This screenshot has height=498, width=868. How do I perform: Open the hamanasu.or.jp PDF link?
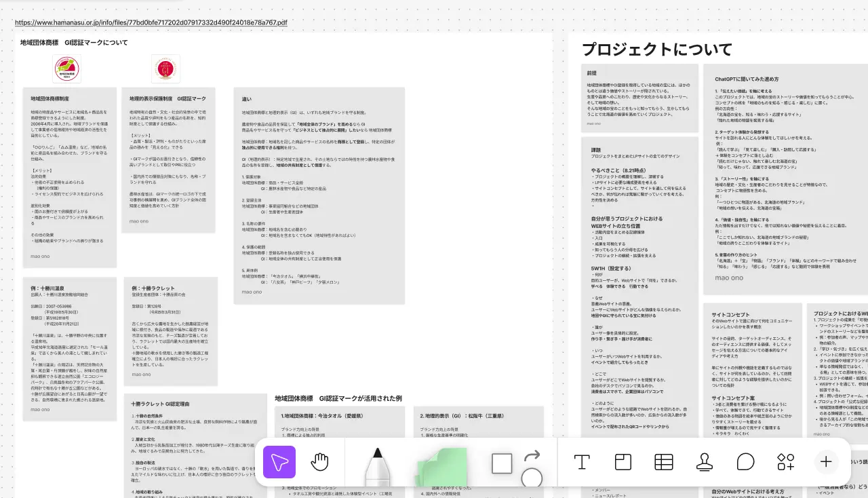(x=151, y=22)
